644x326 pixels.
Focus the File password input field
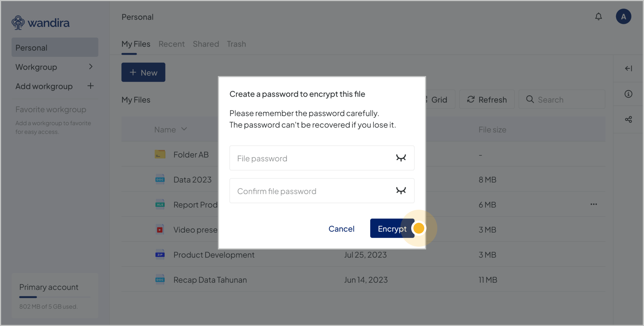pos(312,158)
